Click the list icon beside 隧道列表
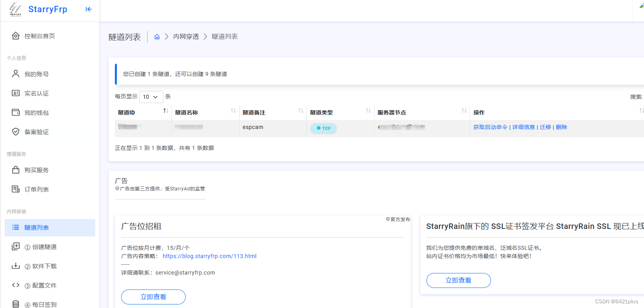The height and width of the screenshot is (308, 644). coord(16,227)
